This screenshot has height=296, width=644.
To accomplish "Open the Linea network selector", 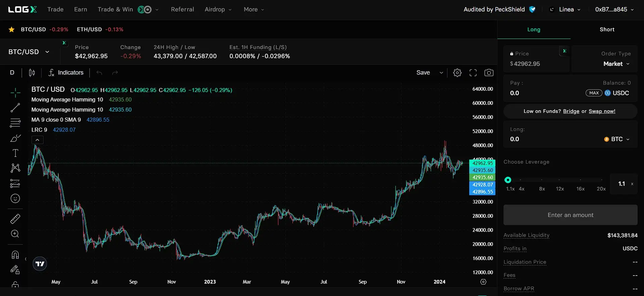I will (566, 9).
